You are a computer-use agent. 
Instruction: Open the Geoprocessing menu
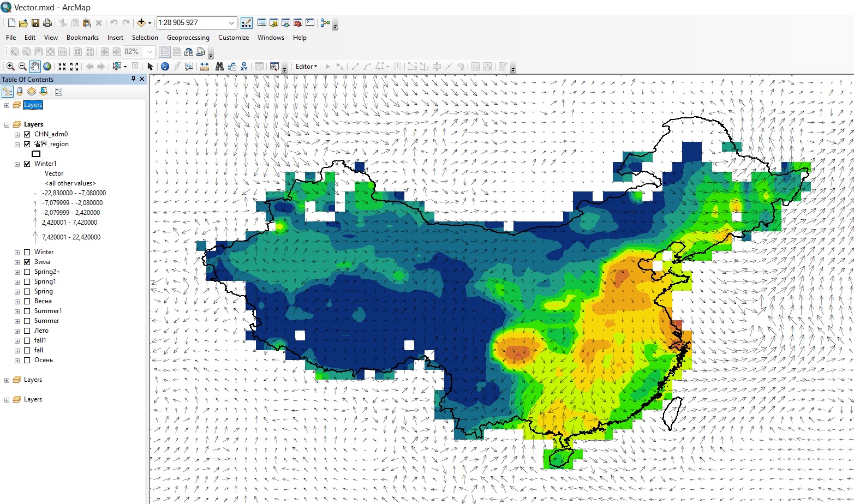click(188, 38)
